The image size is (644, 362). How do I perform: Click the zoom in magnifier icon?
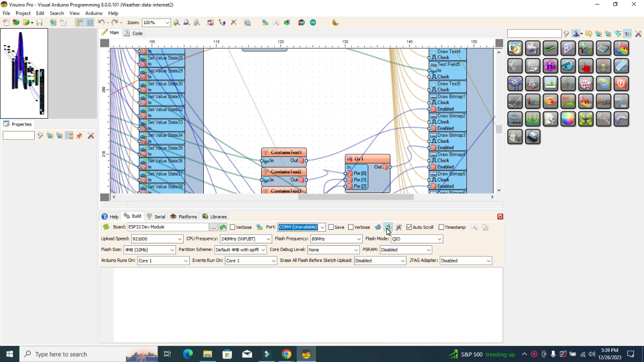tap(177, 23)
